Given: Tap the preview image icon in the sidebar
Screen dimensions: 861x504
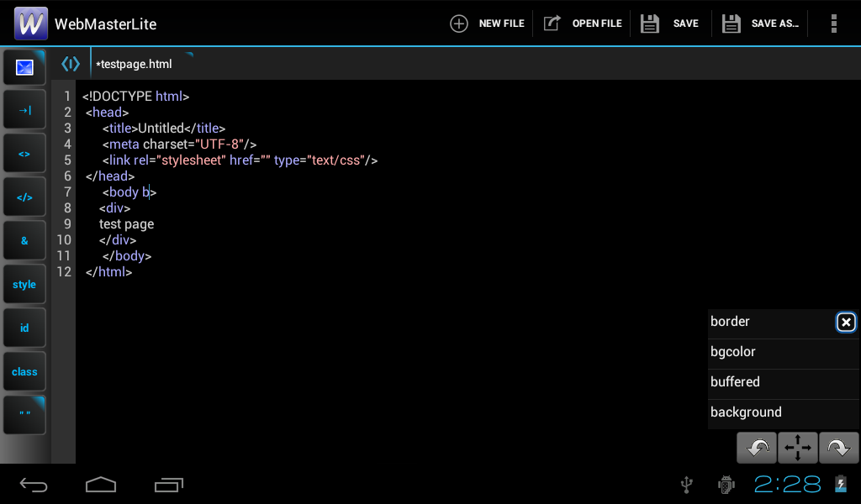Looking at the screenshot, I should (24, 67).
